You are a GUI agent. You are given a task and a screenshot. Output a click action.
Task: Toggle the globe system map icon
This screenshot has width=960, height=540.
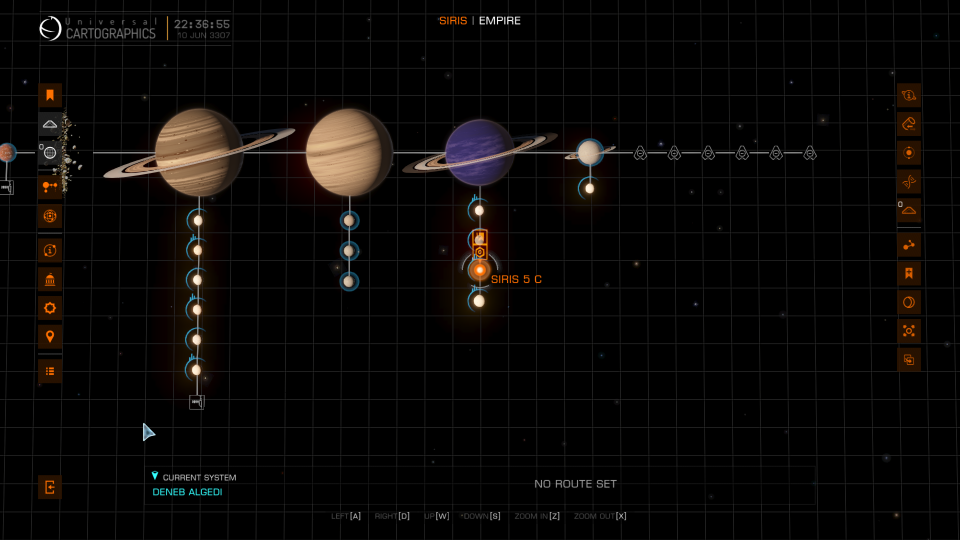[50, 153]
